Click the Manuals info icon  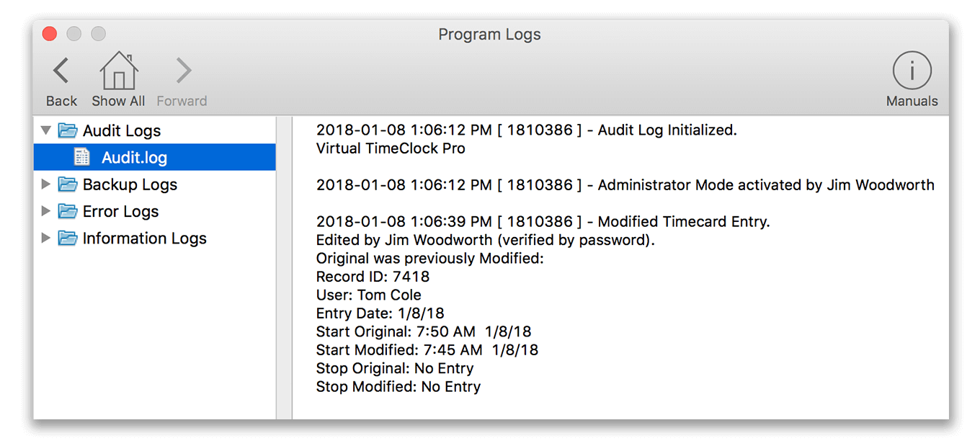coord(912,71)
